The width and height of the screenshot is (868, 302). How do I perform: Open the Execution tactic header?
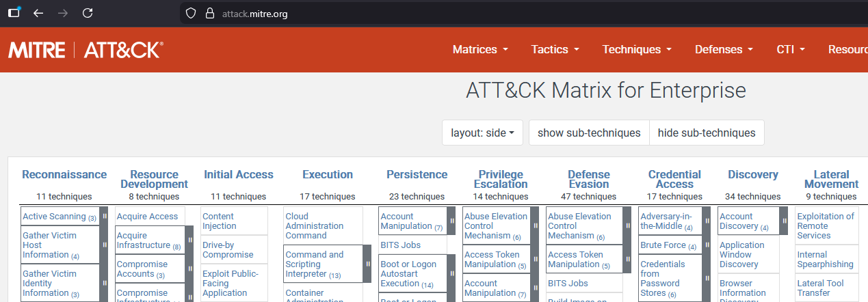[328, 174]
